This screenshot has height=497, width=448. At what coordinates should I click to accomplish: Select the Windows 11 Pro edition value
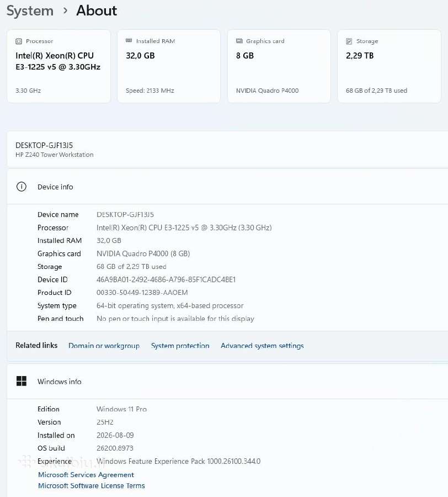pyautogui.click(x=121, y=409)
